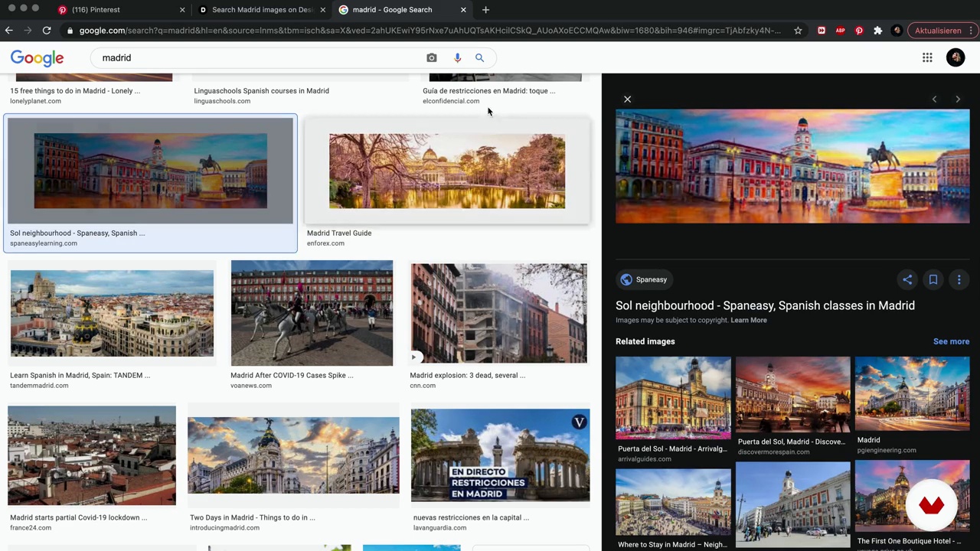Open Two Days in Madrid image

pos(293,455)
